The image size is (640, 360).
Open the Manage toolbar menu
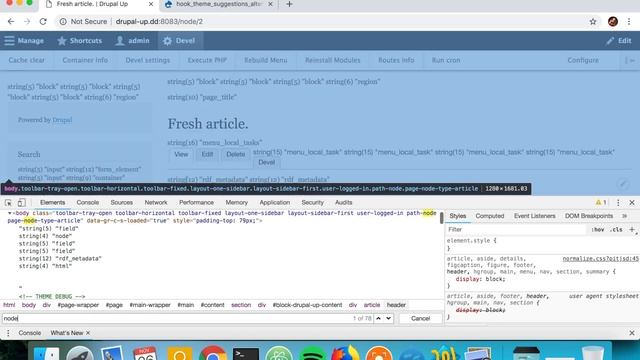pos(24,41)
